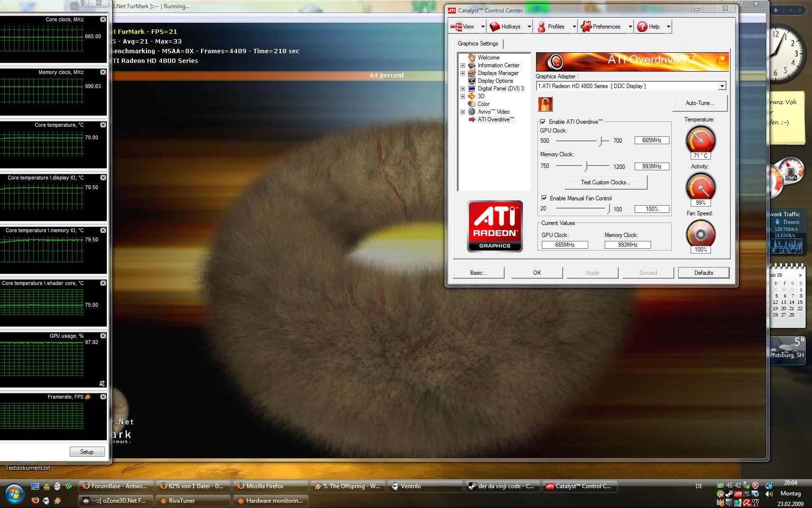
Task: Click the ATI Overdrive red arrow icon
Action: [472, 120]
